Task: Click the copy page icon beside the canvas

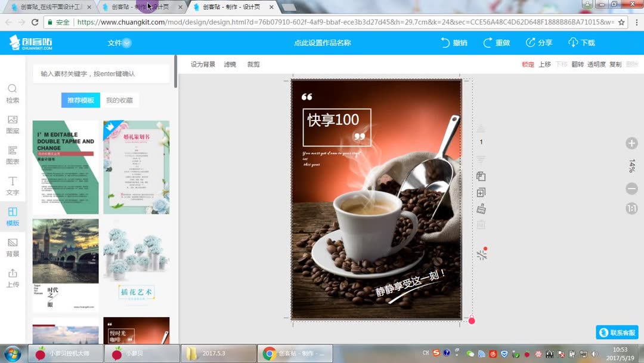Action: [x=481, y=176]
